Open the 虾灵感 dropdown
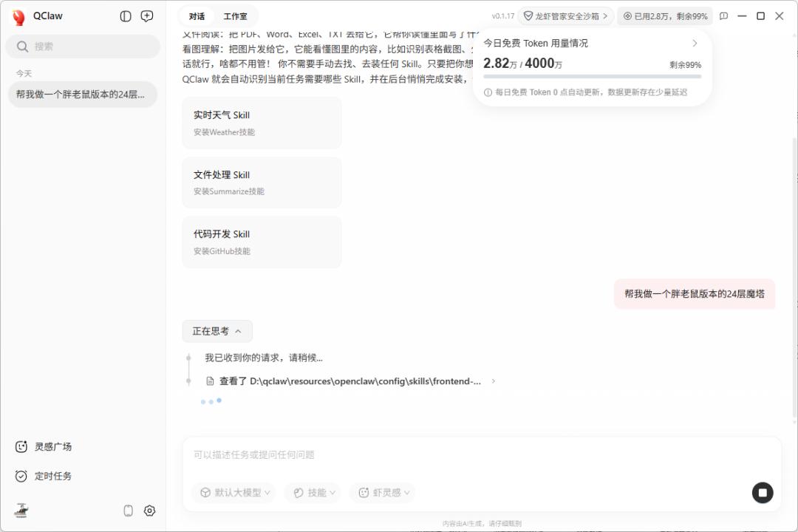 click(382, 492)
